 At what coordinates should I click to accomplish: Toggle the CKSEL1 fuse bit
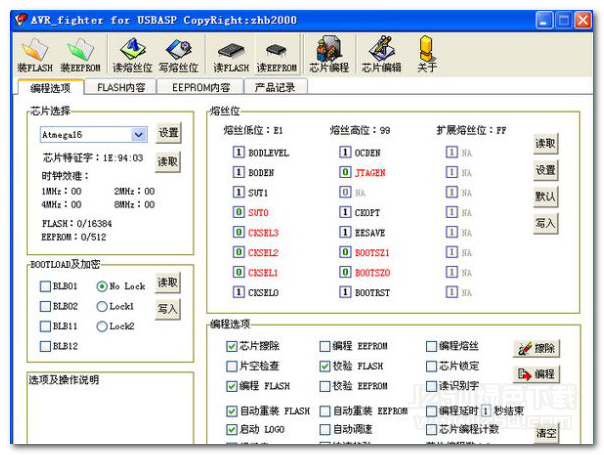[x=238, y=272]
